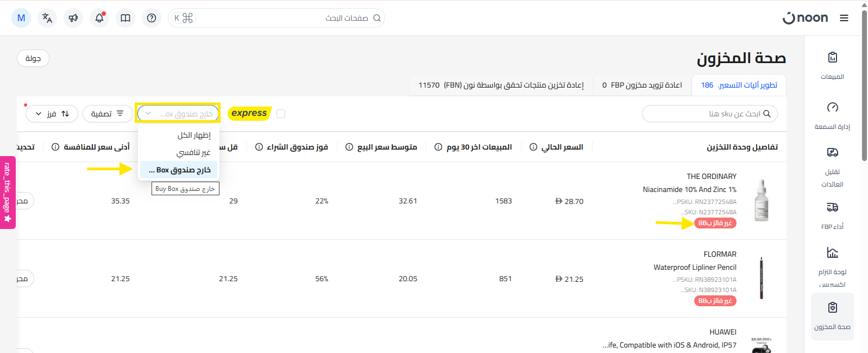Open the M user profile avatar

21,18
